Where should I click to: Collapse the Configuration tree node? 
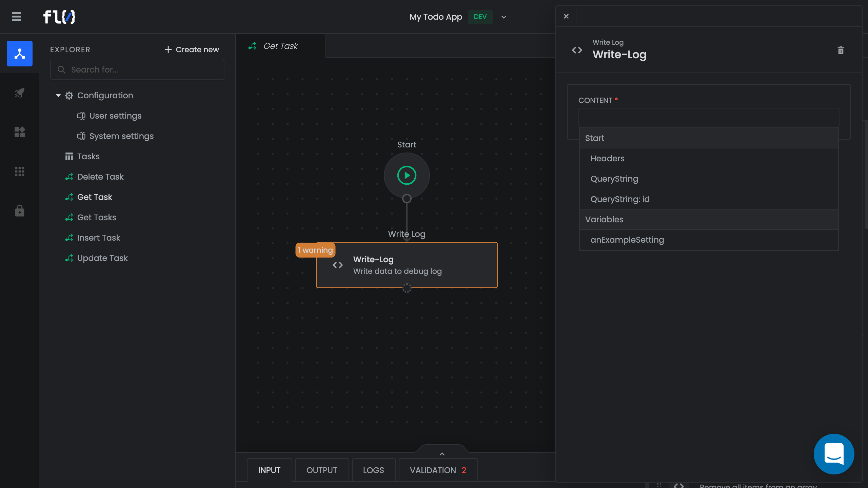(58, 96)
